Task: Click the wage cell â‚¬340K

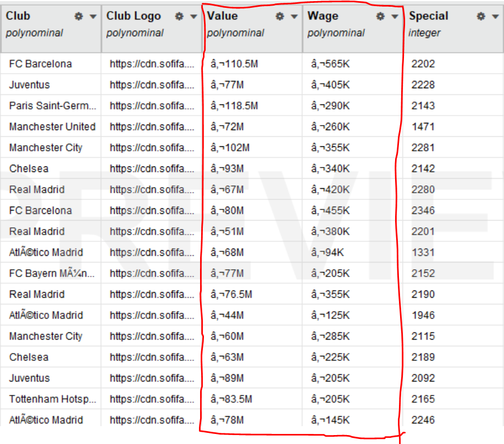Action: click(x=330, y=169)
